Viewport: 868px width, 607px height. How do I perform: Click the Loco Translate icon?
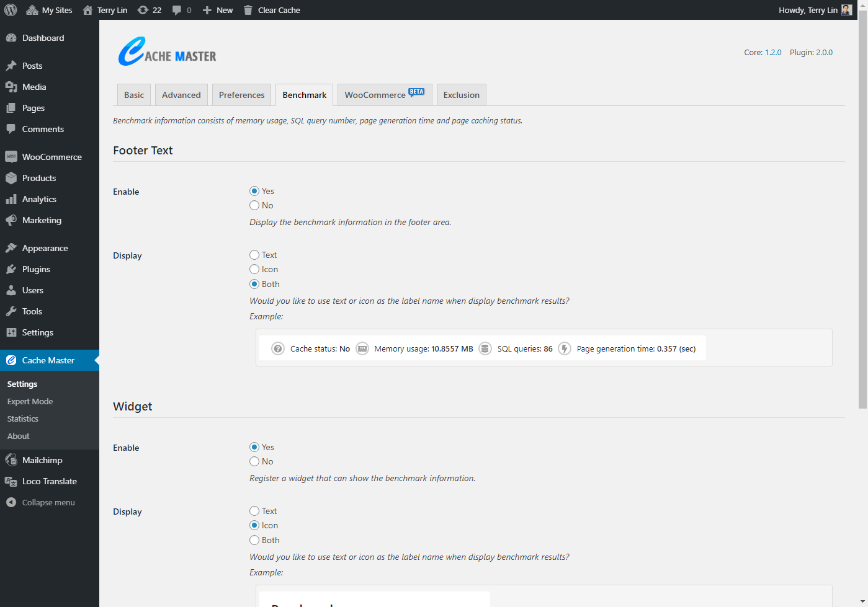click(11, 481)
